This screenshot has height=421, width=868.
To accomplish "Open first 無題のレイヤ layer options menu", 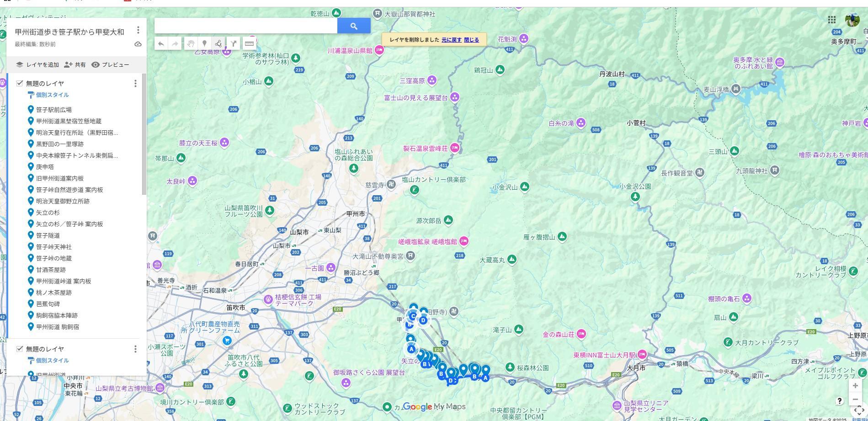I will pyautogui.click(x=135, y=83).
